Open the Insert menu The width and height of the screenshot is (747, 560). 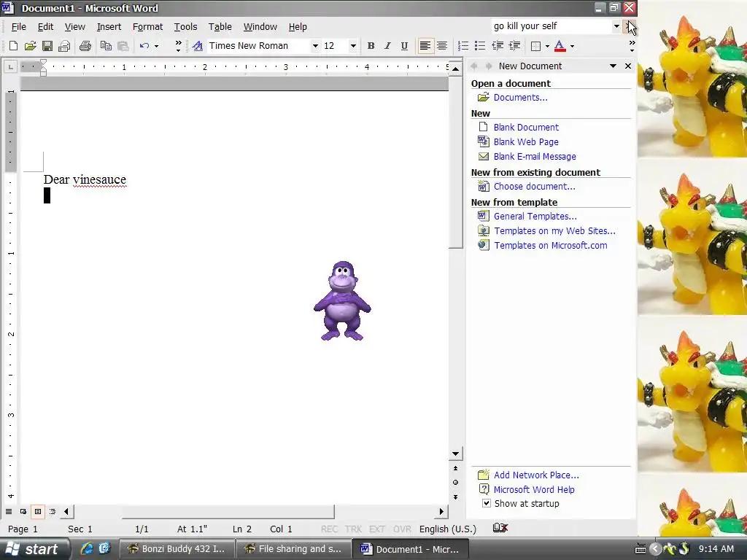pos(109,27)
